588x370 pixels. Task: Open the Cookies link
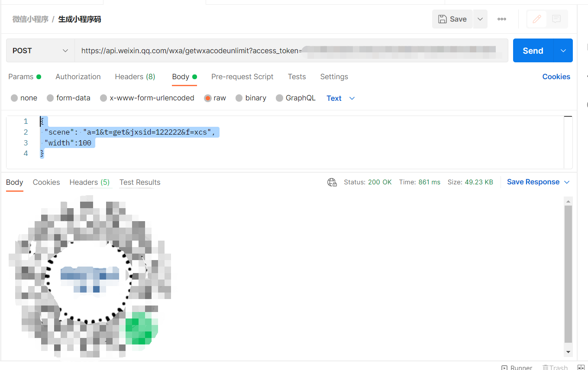pyautogui.click(x=556, y=77)
